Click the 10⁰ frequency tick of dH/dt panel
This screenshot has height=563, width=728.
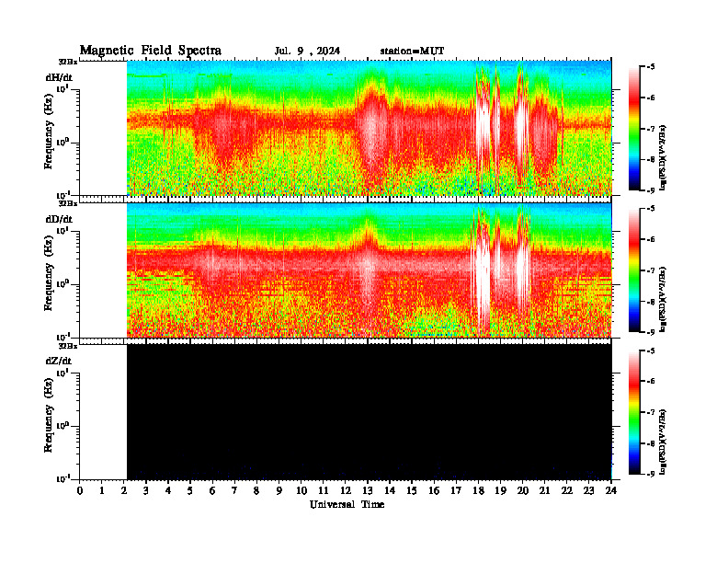63,142
